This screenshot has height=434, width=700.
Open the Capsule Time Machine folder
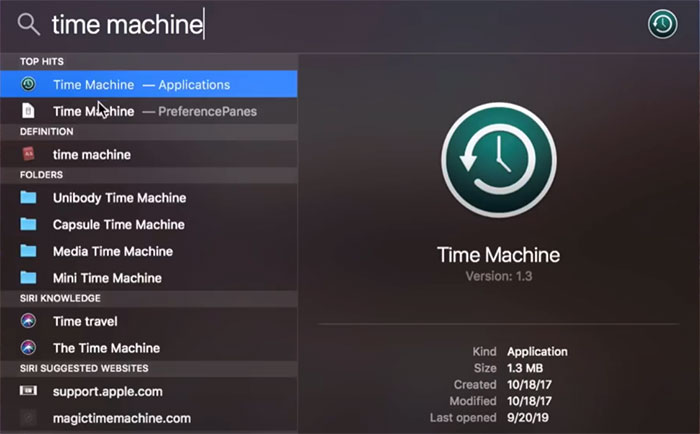[149, 224]
